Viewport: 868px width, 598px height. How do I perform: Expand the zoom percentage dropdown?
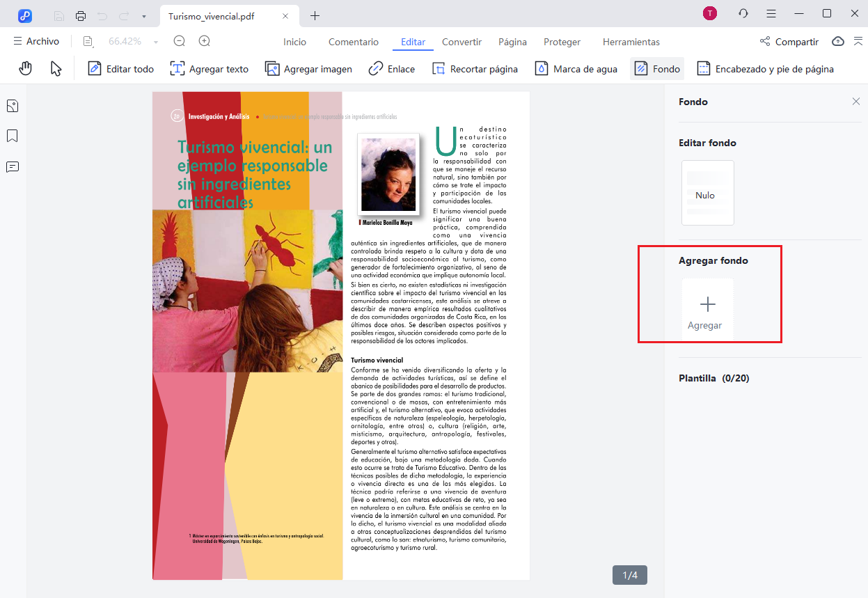tap(156, 42)
